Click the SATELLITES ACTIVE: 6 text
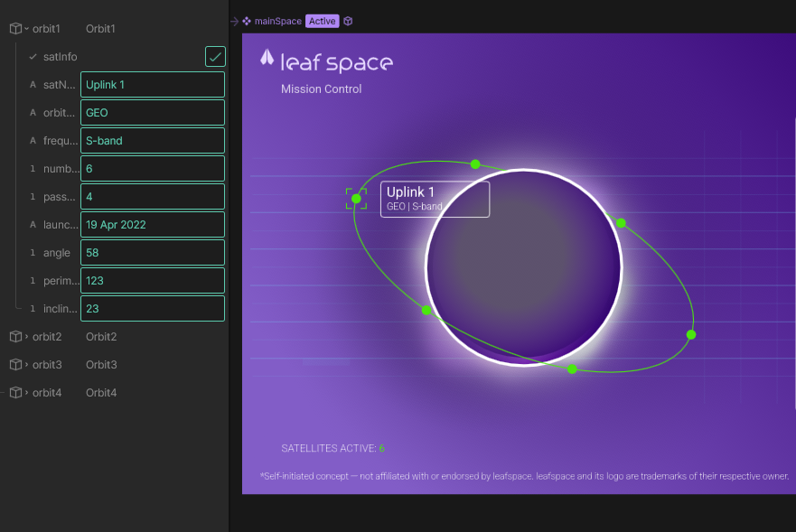 pyautogui.click(x=333, y=448)
